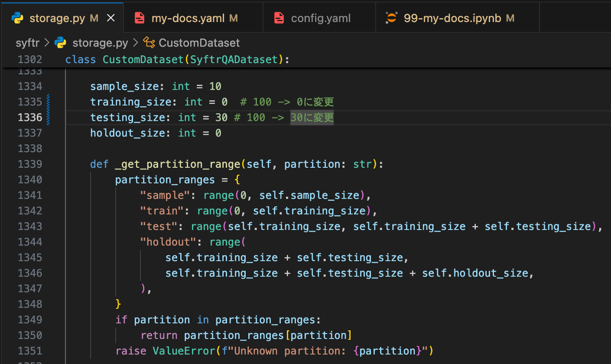Click the _get_partition_range function name
Screen dimensions: 611x364
(178, 164)
